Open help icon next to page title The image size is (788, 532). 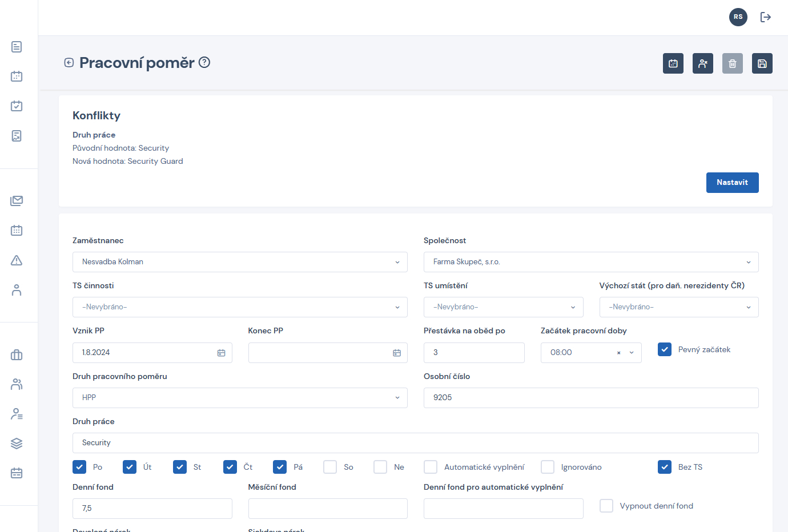(204, 63)
